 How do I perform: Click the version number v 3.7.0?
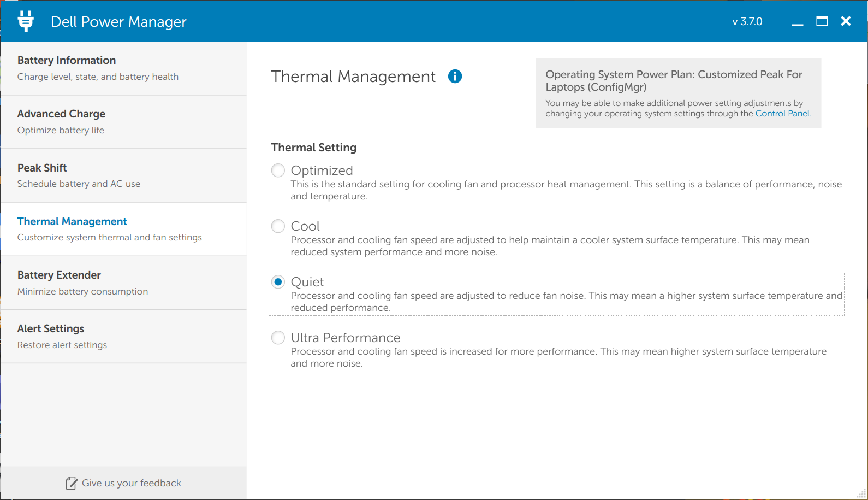pos(747,22)
